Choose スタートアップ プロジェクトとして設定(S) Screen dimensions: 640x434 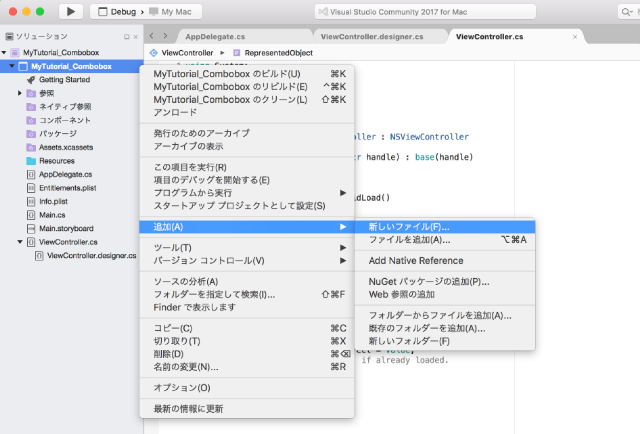click(247, 206)
